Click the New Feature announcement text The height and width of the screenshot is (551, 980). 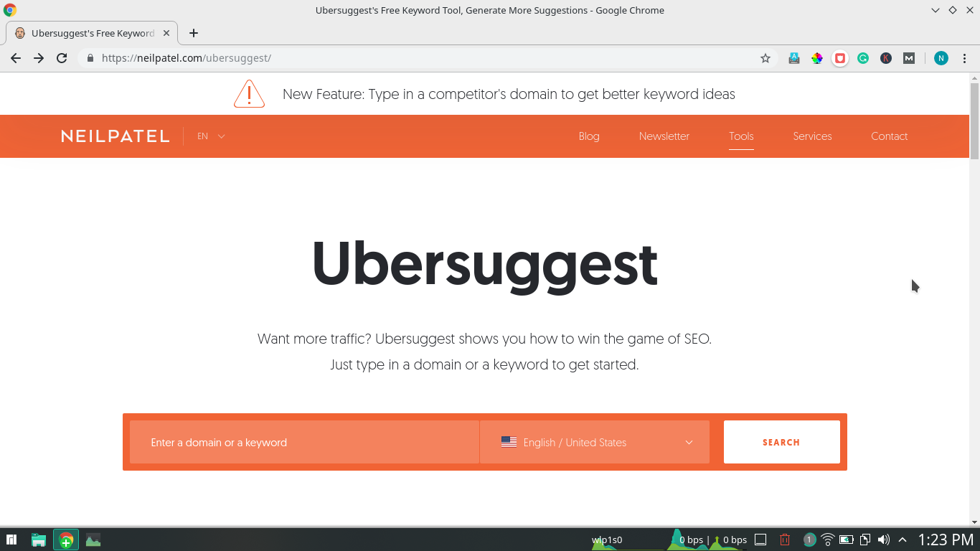[509, 94]
